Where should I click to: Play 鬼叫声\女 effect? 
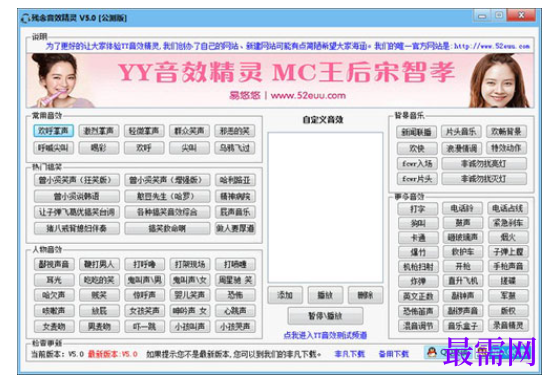(x=190, y=280)
